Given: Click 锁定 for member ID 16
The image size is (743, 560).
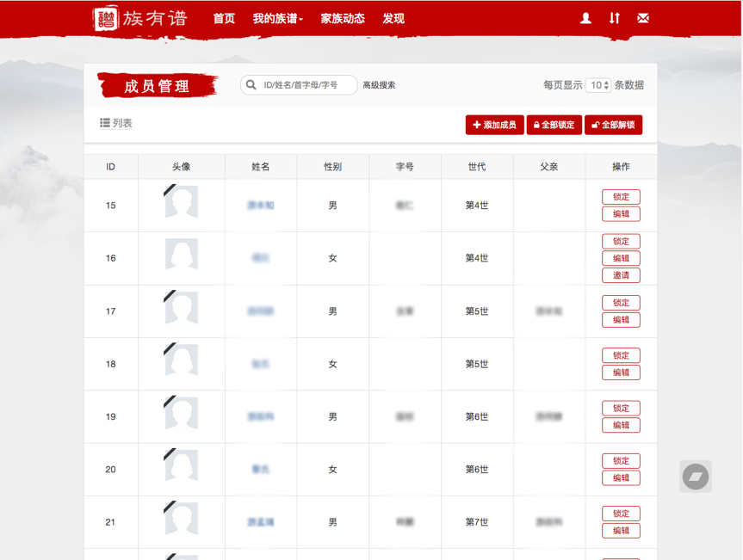Looking at the screenshot, I should 622,241.
